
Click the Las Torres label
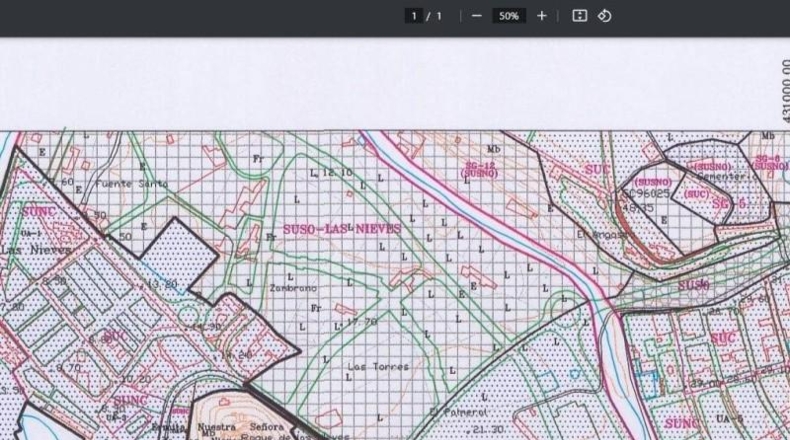[x=378, y=366]
